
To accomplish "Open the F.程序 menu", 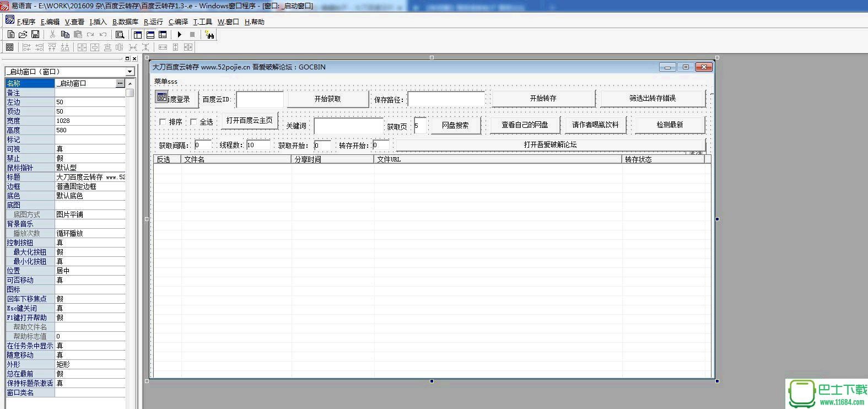I will click(x=26, y=22).
